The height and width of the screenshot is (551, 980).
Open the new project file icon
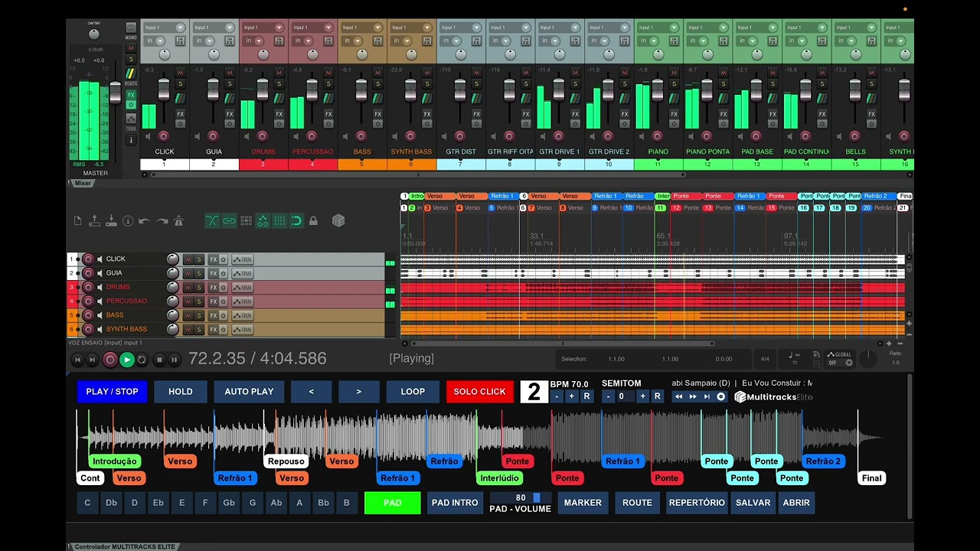[x=77, y=221]
